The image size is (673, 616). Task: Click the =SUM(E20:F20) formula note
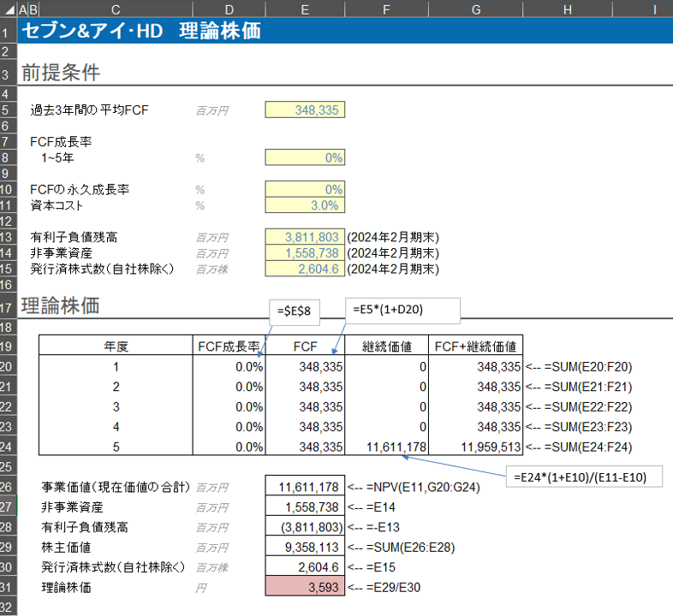[579, 367]
